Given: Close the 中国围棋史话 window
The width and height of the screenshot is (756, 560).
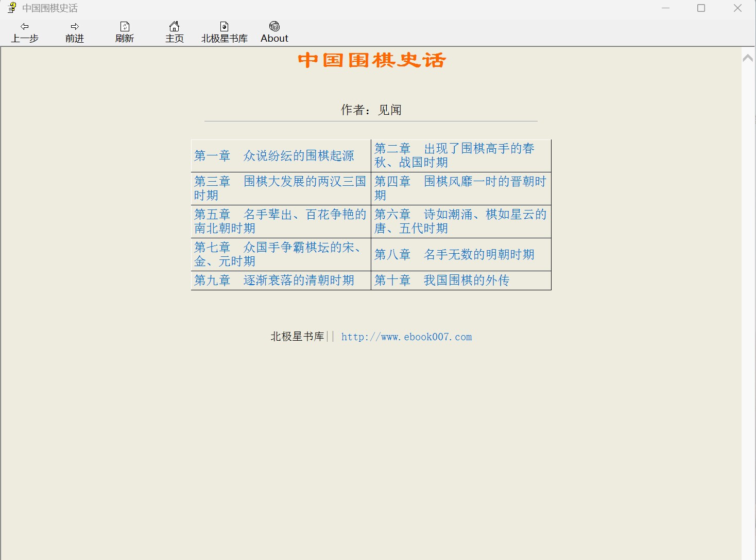Looking at the screenshot, I should click(x=737, y=8).
